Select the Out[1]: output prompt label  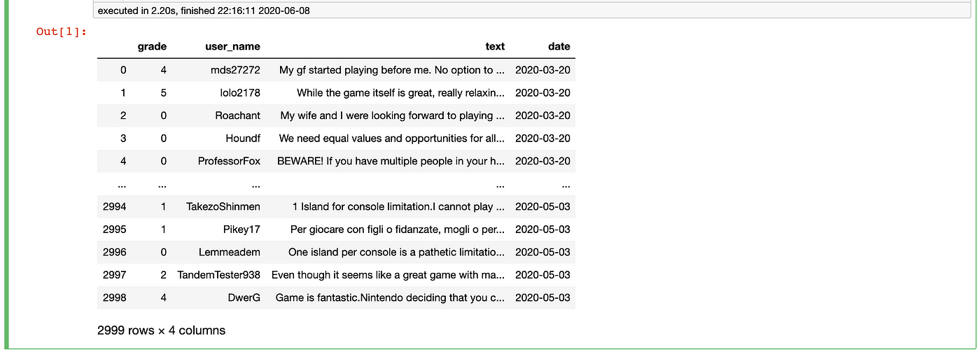click(x=62, y=31)
